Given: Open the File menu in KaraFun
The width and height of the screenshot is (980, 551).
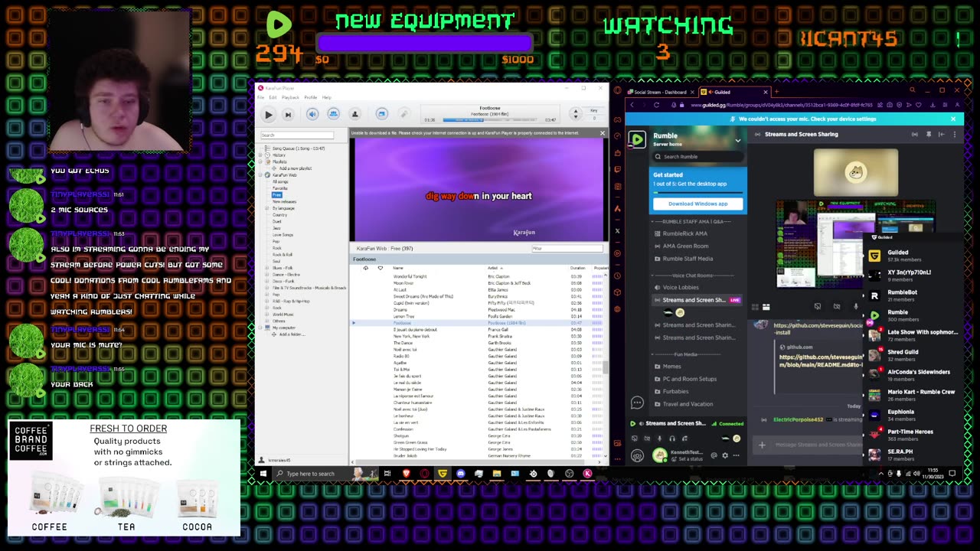Looking at the screenshot, I should 260,97.
